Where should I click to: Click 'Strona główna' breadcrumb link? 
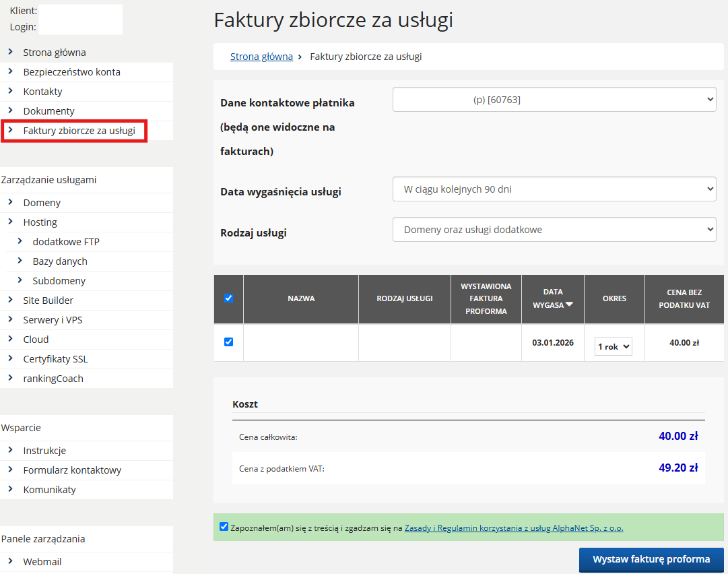tap(261, 57)
